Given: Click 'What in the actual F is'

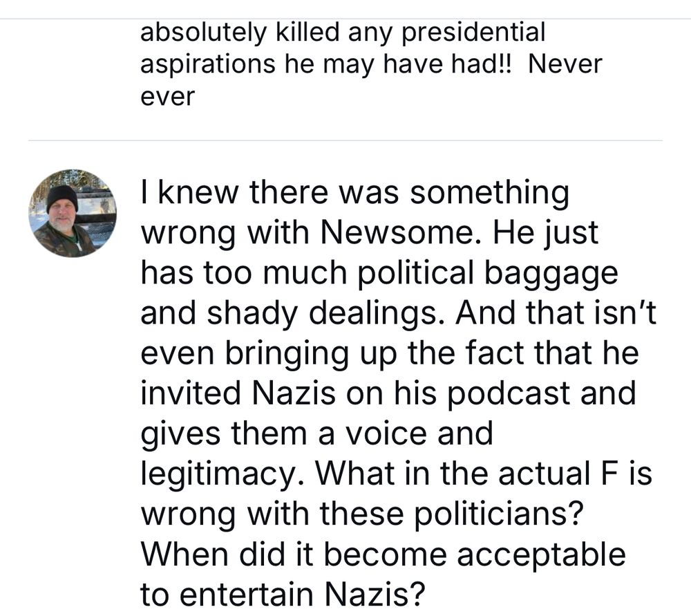Looking at the screenshot, I should (x=484, y=473).
